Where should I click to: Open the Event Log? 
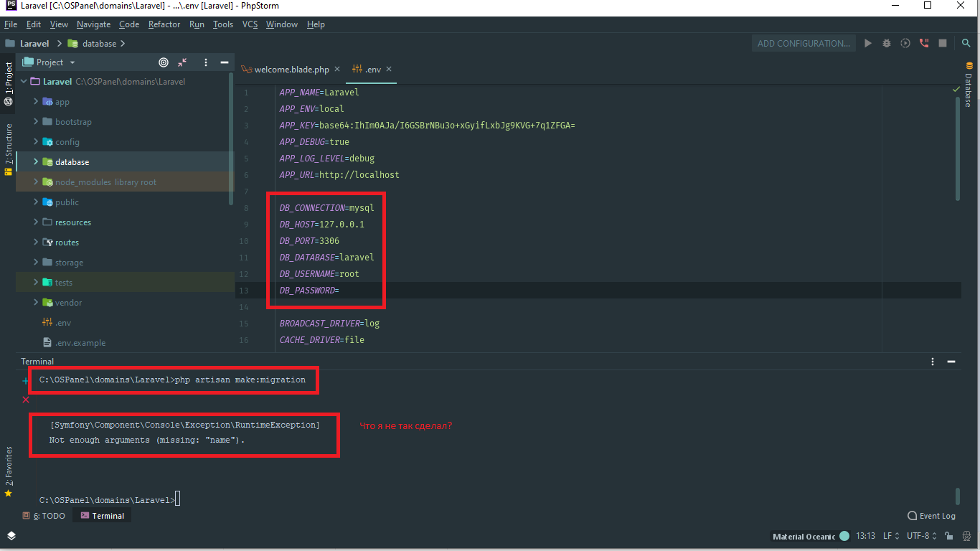(x=932, y=516)
